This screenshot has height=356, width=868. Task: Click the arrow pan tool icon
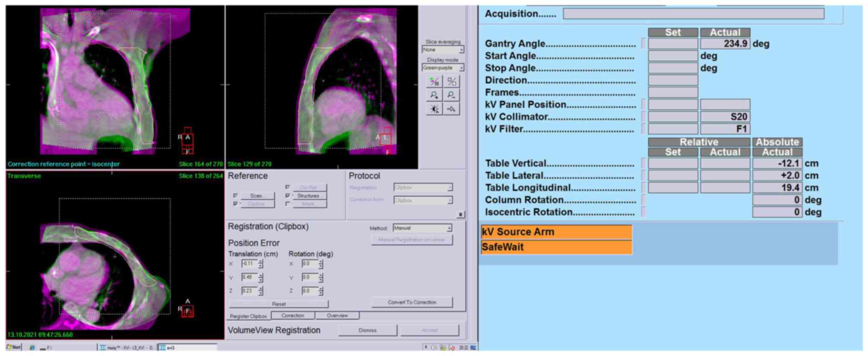(x=452, y=109)
